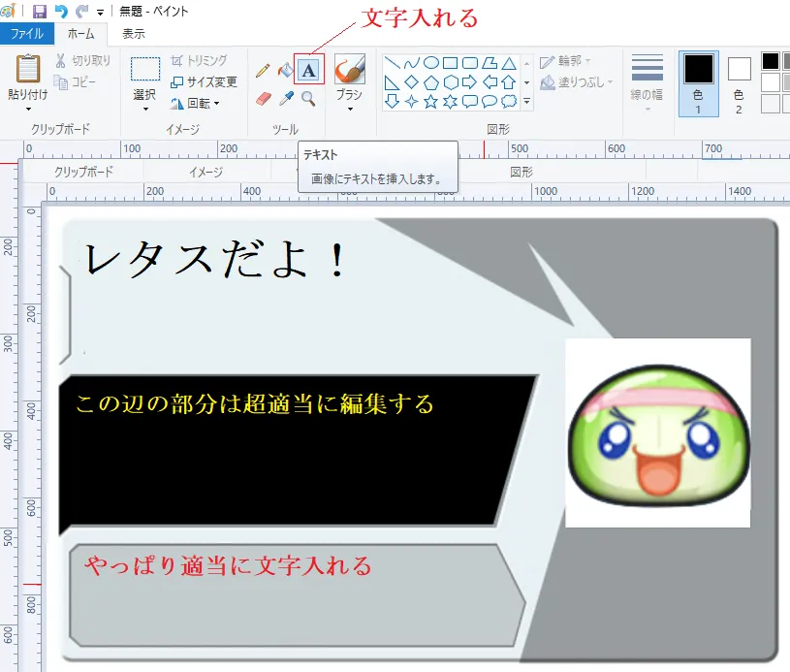Open the ファイル file tab
This screenshot has height=672, width=790.
point(27,34)
